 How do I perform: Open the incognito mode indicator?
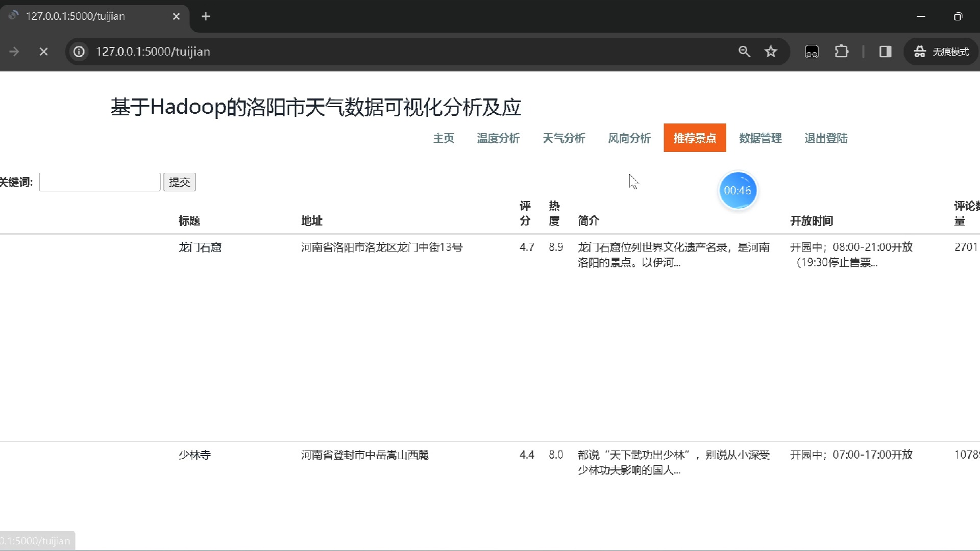941,52
